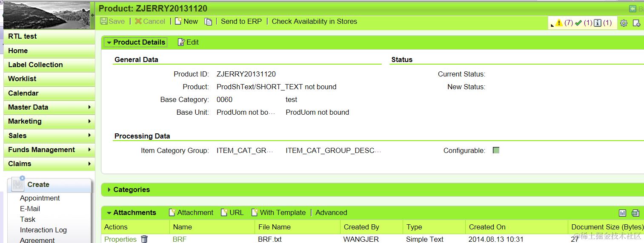
Task: Click the Back arrow icon in header
Action: click(x=633, y=8)
